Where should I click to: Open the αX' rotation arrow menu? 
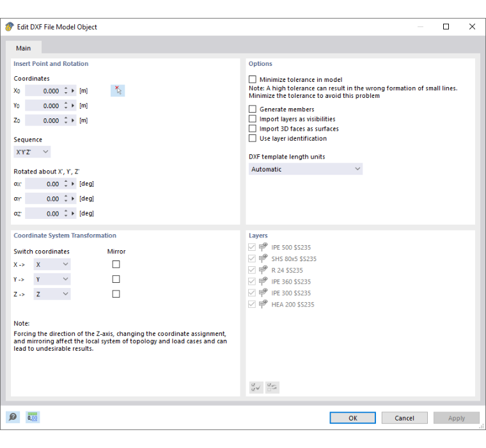73,184
